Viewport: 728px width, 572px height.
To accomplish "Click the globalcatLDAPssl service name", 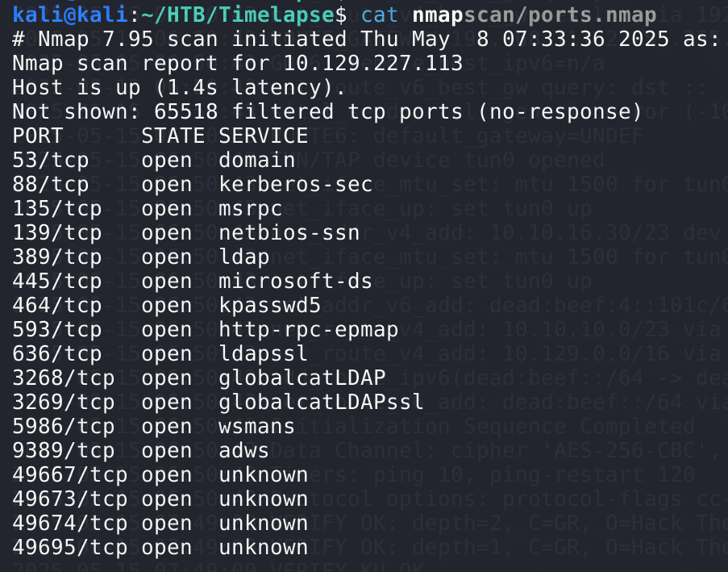I will tap(322, 402).
